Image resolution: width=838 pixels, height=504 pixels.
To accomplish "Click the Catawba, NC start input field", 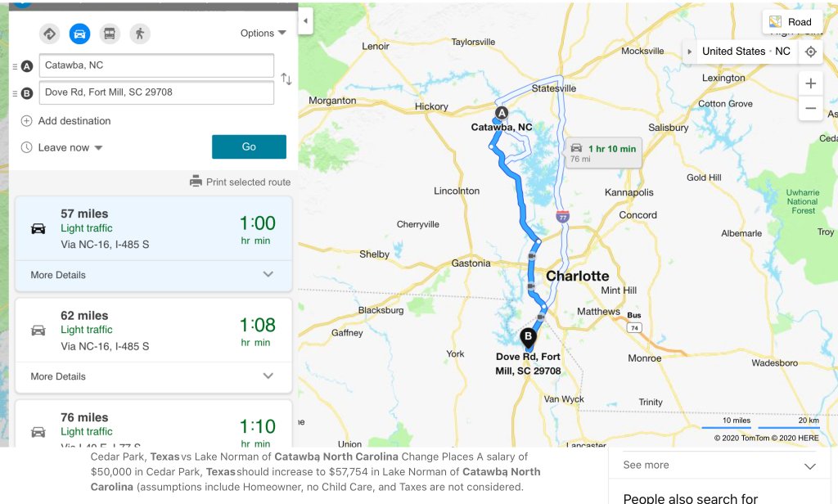I will (x=156, y=65).
